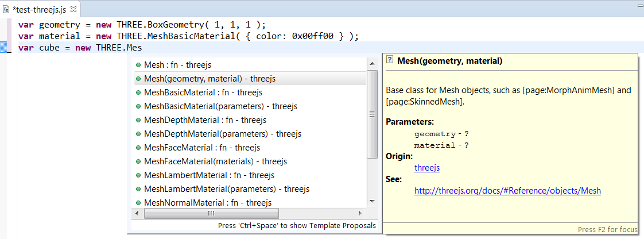Select 'MeshFaceMaterial(materials) - threejs'
644x239 pixels.
coord(250,161)
